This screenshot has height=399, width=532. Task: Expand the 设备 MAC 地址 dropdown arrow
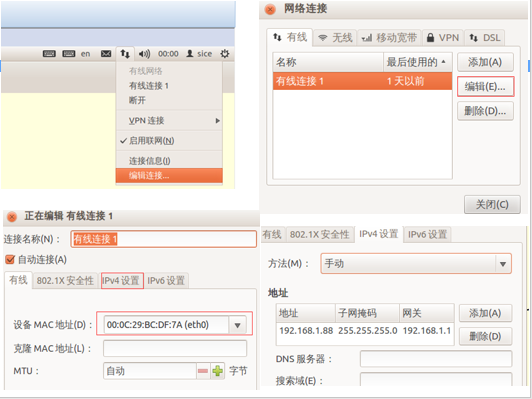(x=238, y=325)
